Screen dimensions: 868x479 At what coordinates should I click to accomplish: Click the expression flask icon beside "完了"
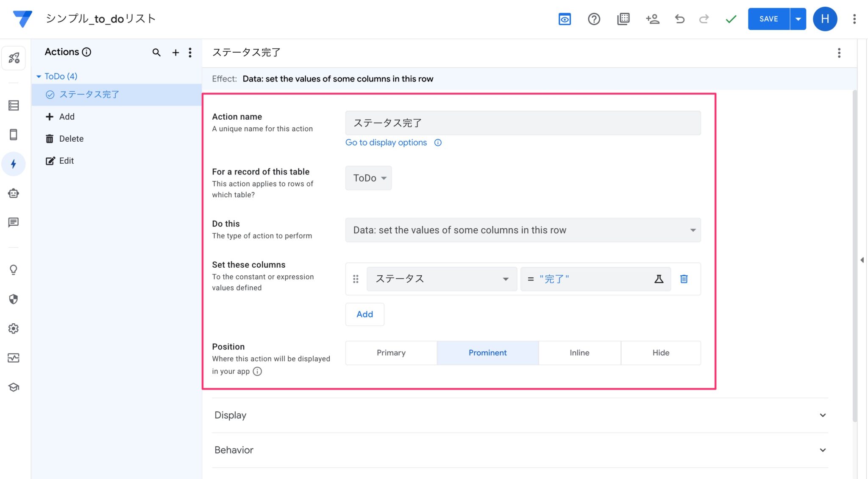658,279
